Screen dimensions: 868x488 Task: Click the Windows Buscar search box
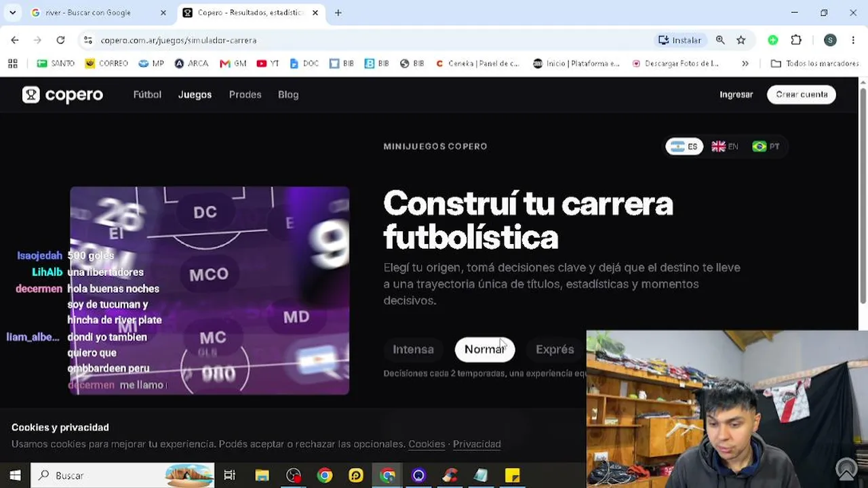tap(123, 475)
